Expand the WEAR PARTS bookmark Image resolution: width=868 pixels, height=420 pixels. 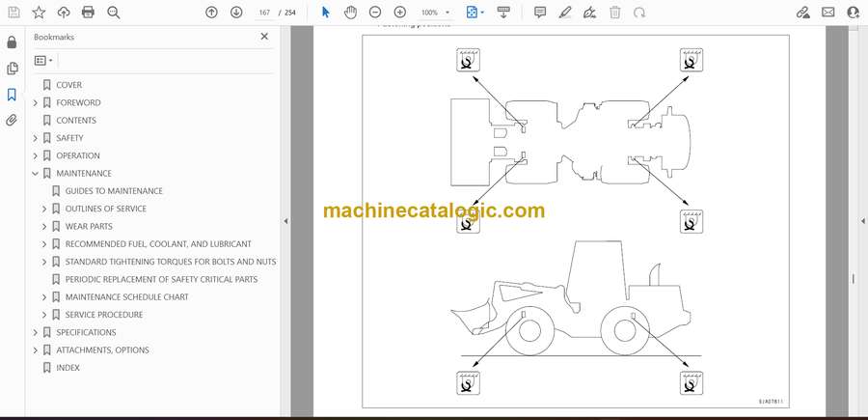coord(44,226)
